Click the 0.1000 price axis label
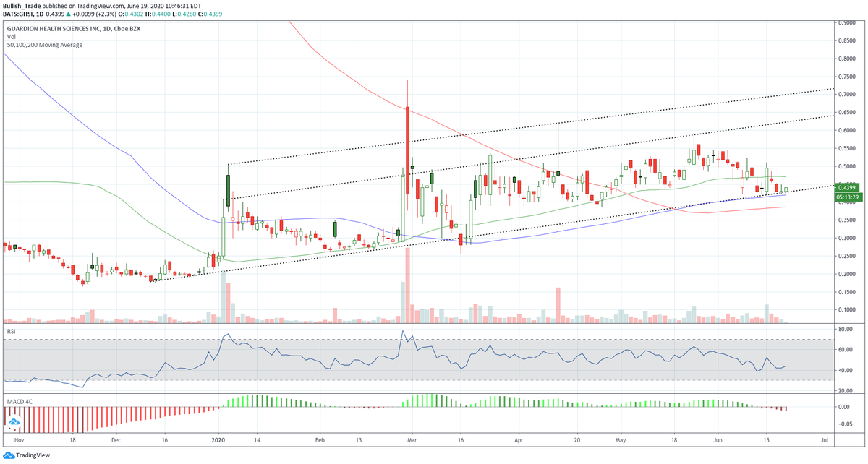Image resolution: width=868 pixels, height=464 pixels. (x=846, y=310)
